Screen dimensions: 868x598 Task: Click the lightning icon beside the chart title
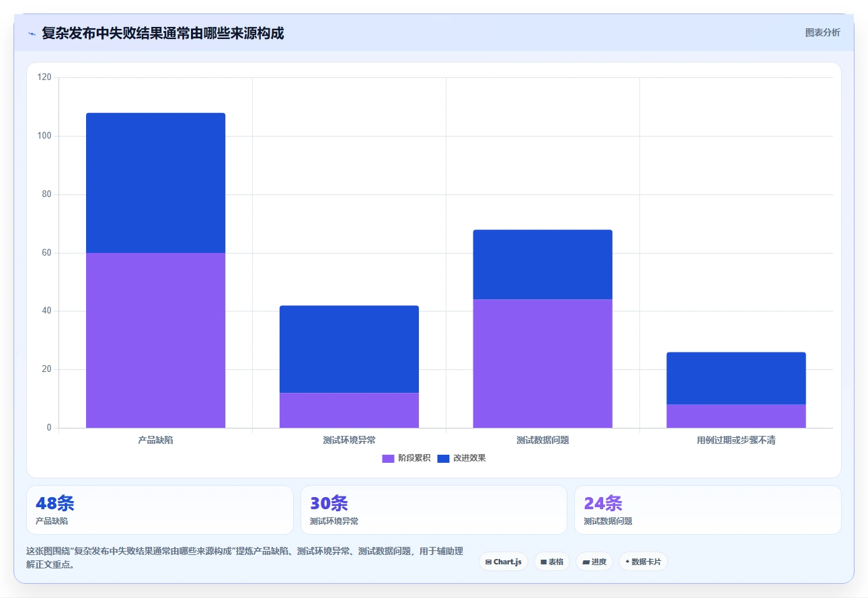click(32, 34)
